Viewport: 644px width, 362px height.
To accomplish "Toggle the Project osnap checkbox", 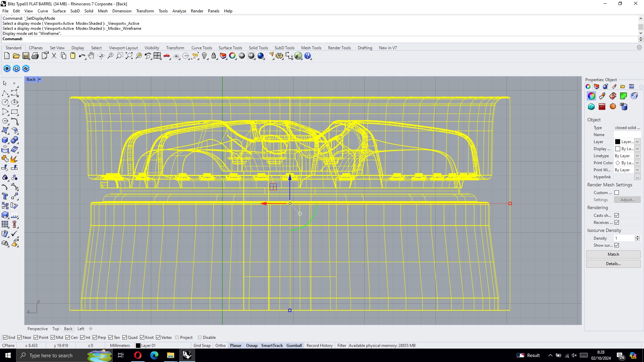I will tap(177, 338).
